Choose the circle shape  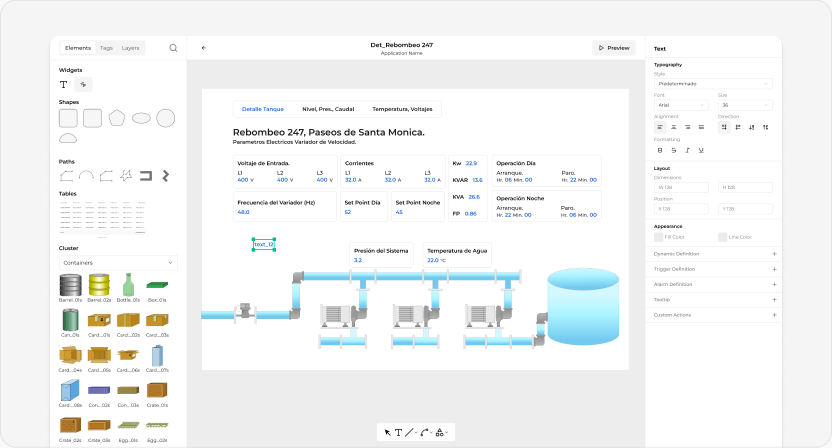166,118
